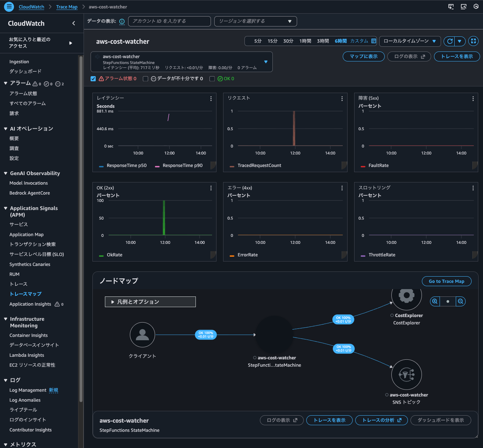Zoom in the node map with the magnifier icon

tap(435, 301)
